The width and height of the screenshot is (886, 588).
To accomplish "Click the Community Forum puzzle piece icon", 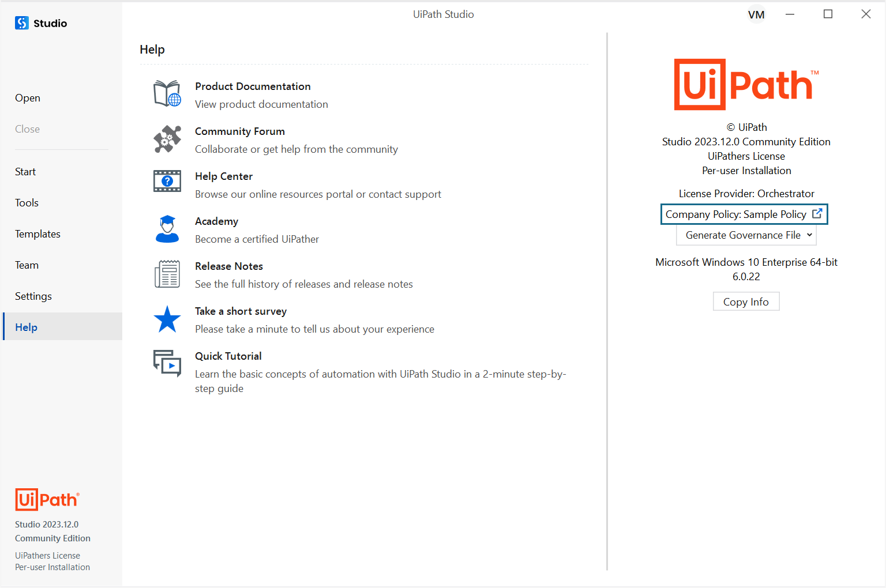I will tap(167, 139).
